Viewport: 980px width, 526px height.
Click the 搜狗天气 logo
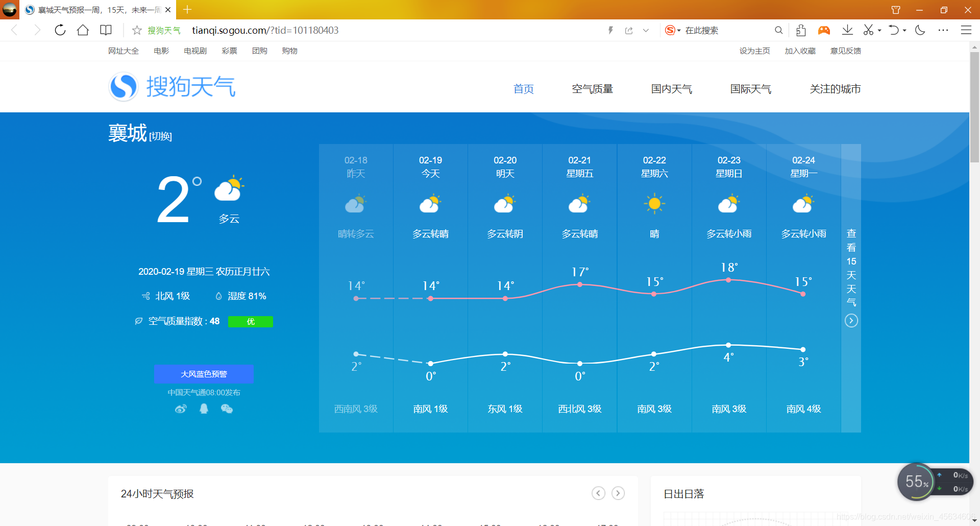click(x=172, y=86)
